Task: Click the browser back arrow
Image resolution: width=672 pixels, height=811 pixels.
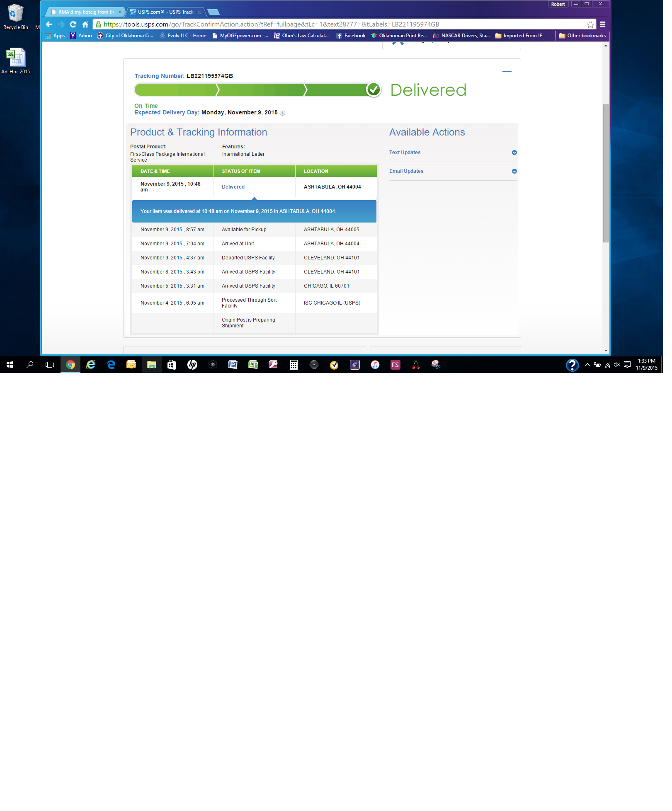Action: pyautogui.click(x=49, y=24)
